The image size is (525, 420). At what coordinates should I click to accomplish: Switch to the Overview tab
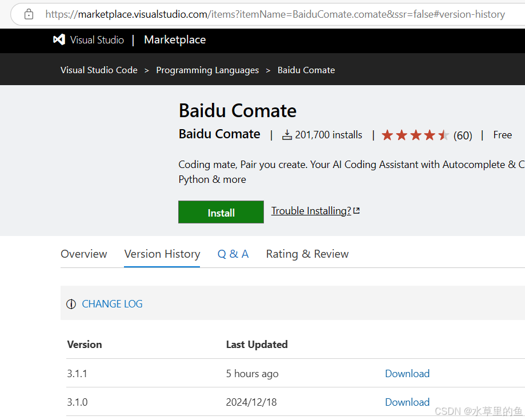click(x=84, y=254)
